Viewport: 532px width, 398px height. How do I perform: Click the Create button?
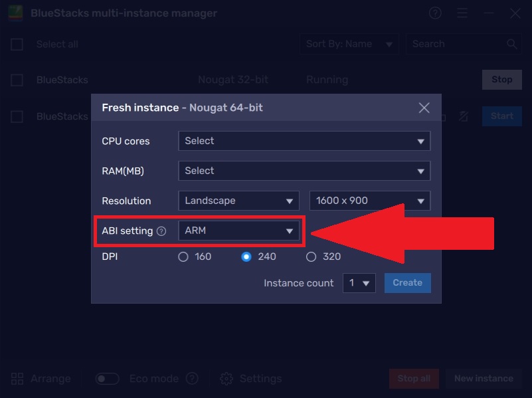[x=408, y=282]
